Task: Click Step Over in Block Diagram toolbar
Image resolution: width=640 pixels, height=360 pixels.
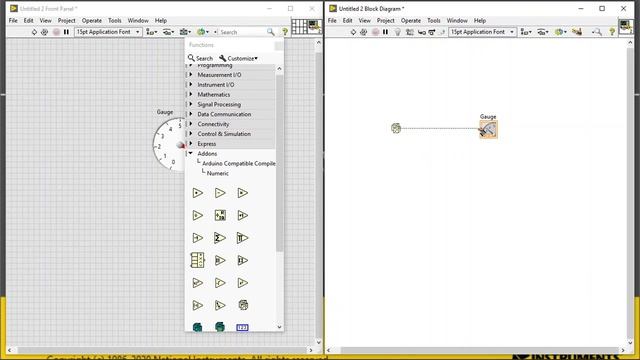Action: tap(432, 32)
